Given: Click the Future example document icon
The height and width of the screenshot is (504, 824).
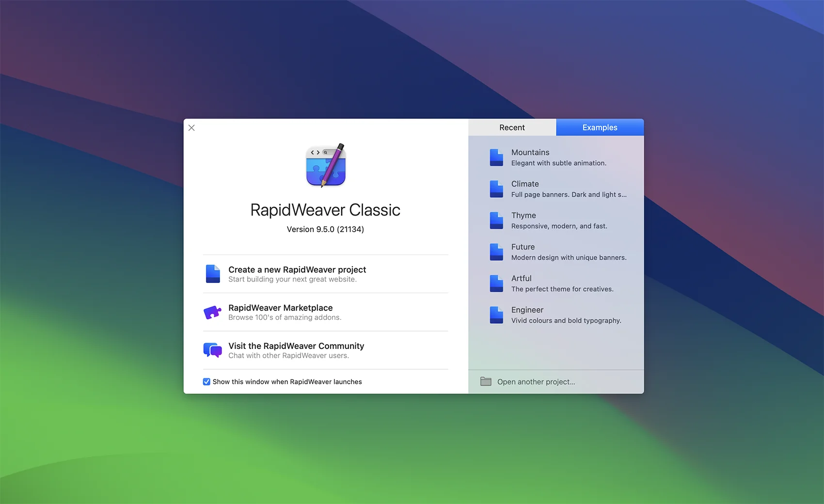Looking at the screenshot, I should (x=496, y=252).
